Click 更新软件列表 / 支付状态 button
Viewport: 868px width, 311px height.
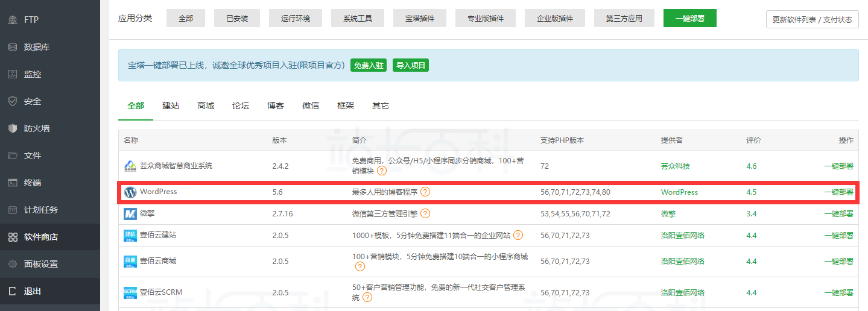coord(812,19)
